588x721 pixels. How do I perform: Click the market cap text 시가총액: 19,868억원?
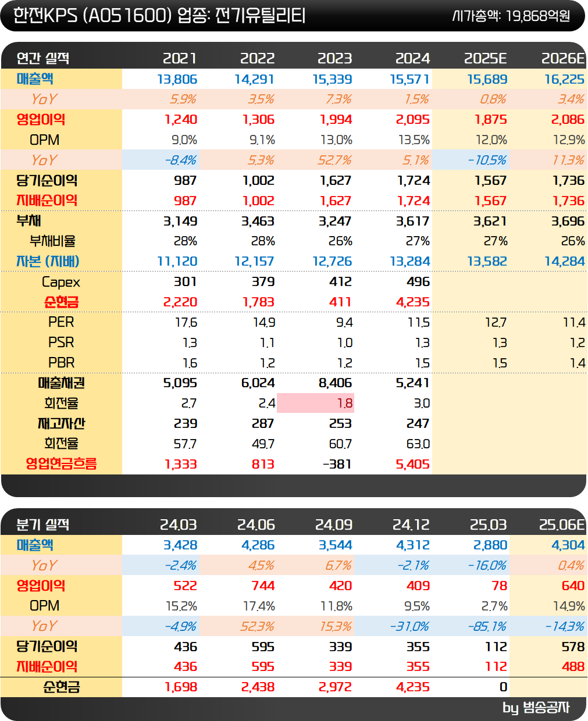tap(511, 16)
